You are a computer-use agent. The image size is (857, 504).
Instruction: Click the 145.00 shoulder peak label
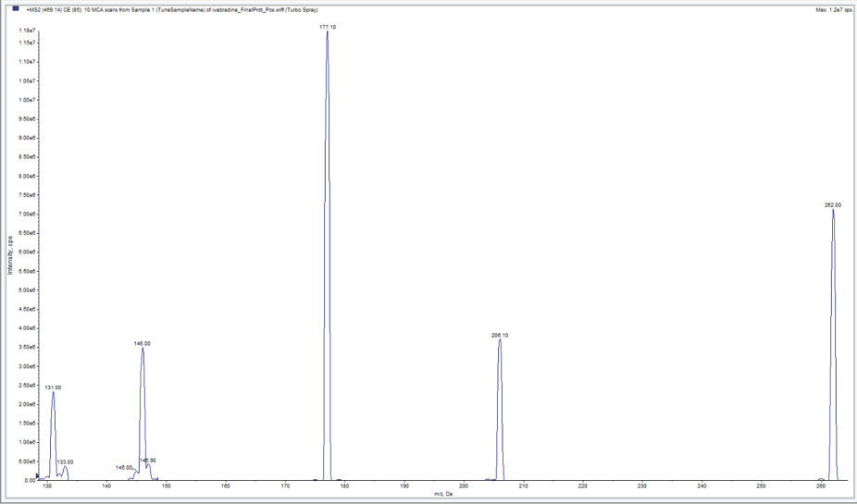(x=124, y=468)
